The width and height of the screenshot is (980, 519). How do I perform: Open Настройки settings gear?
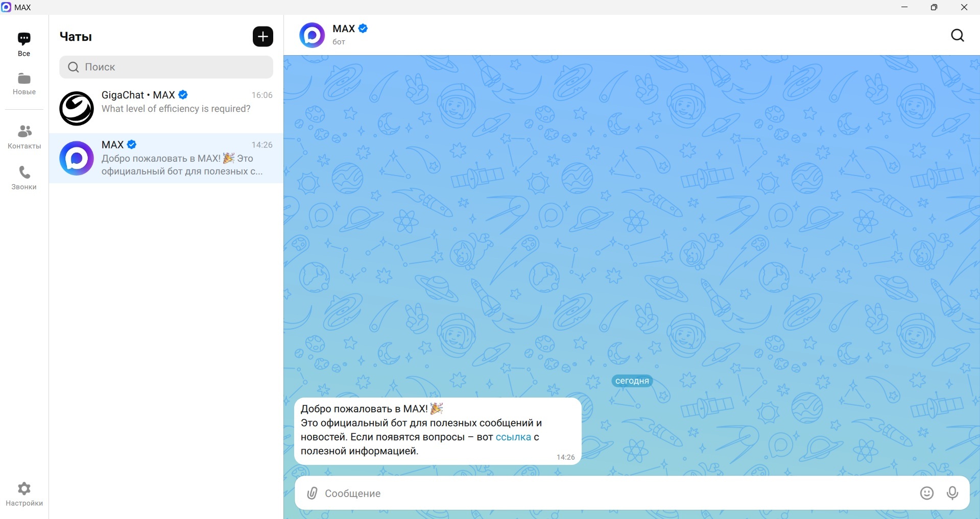(x=24, y=495)
